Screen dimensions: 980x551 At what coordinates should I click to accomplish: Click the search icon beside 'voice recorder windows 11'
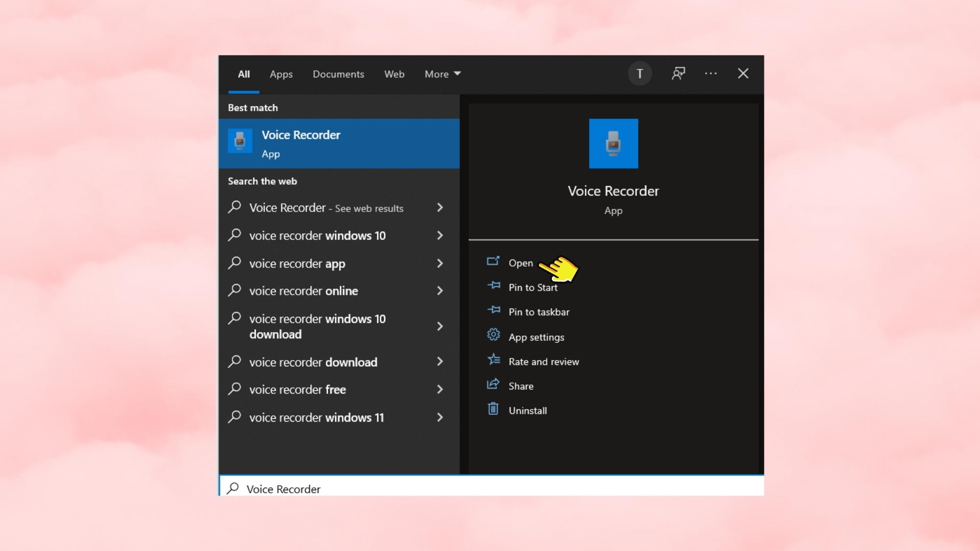[235, 417]
